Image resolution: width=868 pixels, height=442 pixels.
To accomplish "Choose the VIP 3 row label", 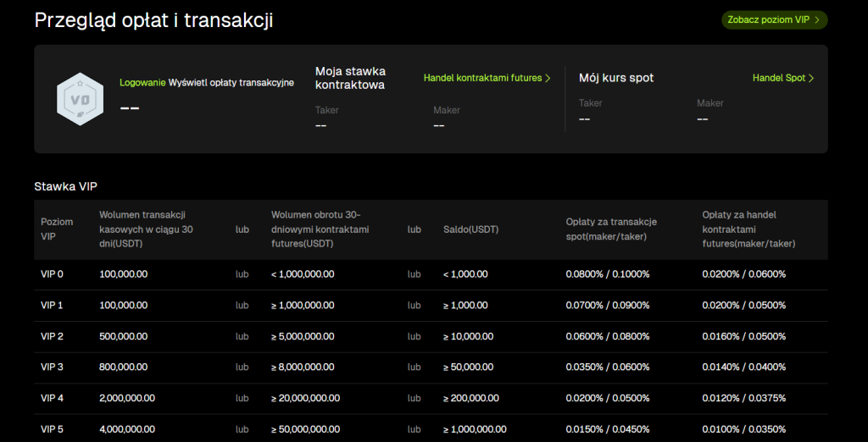I will 53,367.
